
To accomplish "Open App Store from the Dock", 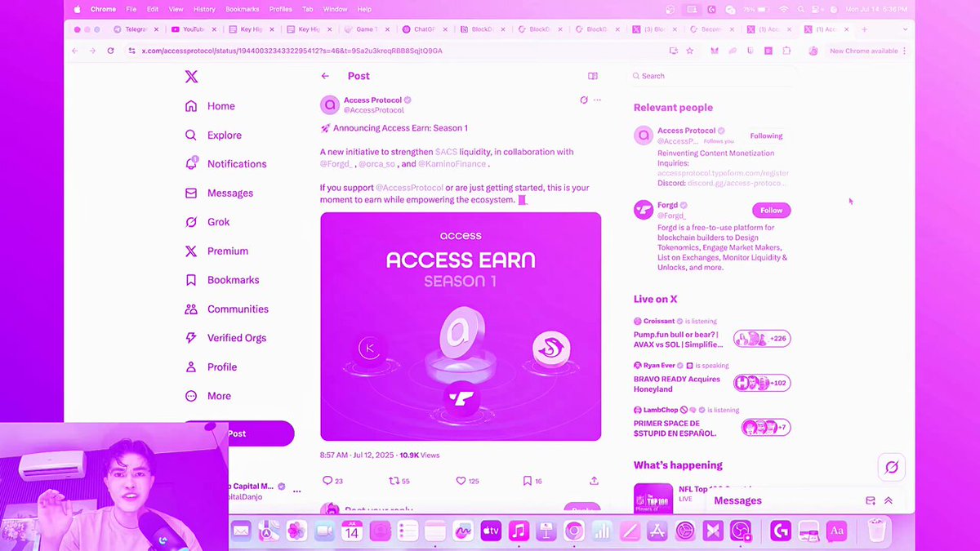I will click(x=657, y=531).
